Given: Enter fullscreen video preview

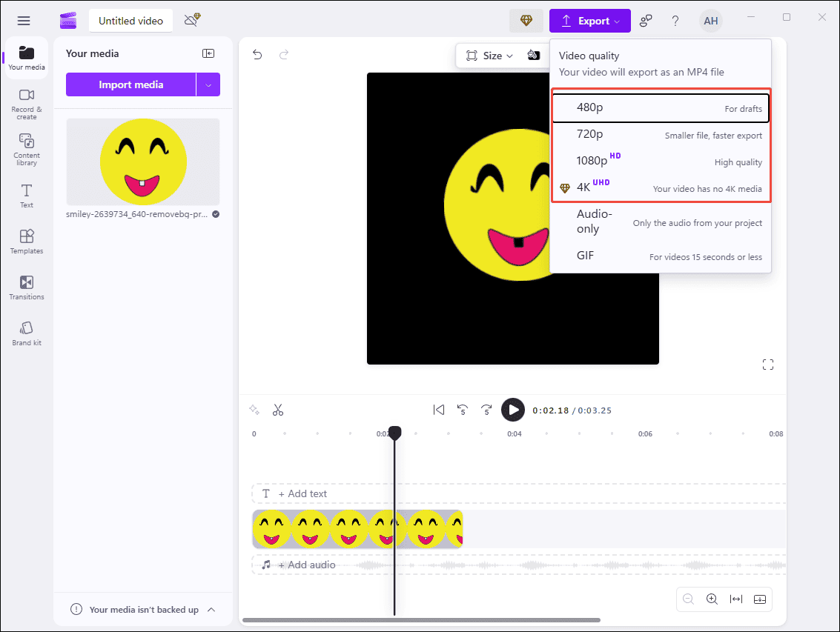Looking at the screenshot, I should [767, 364].
